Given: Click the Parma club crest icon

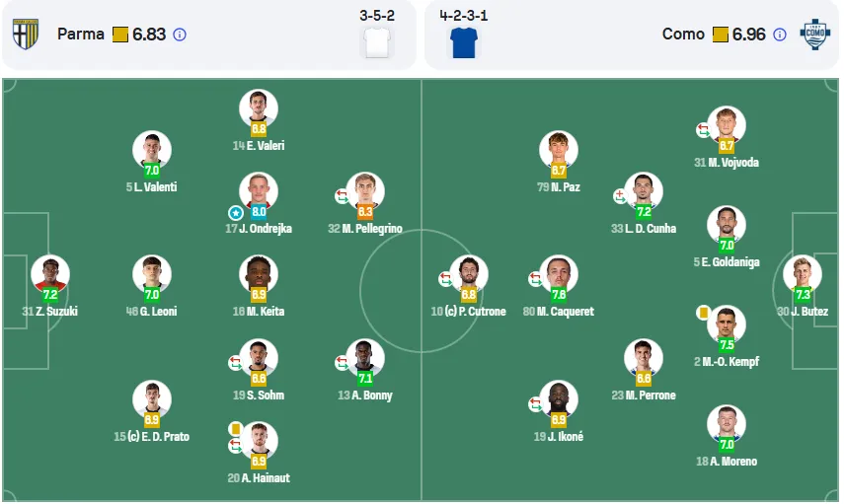Looking at the screenshot, I should [26, 35].
